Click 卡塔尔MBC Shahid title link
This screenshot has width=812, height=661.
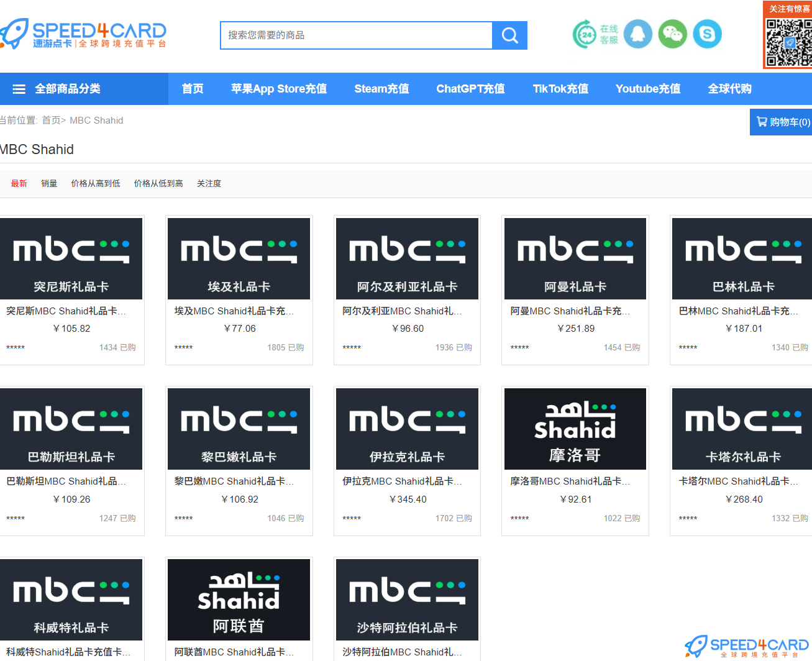coord(739,481)
